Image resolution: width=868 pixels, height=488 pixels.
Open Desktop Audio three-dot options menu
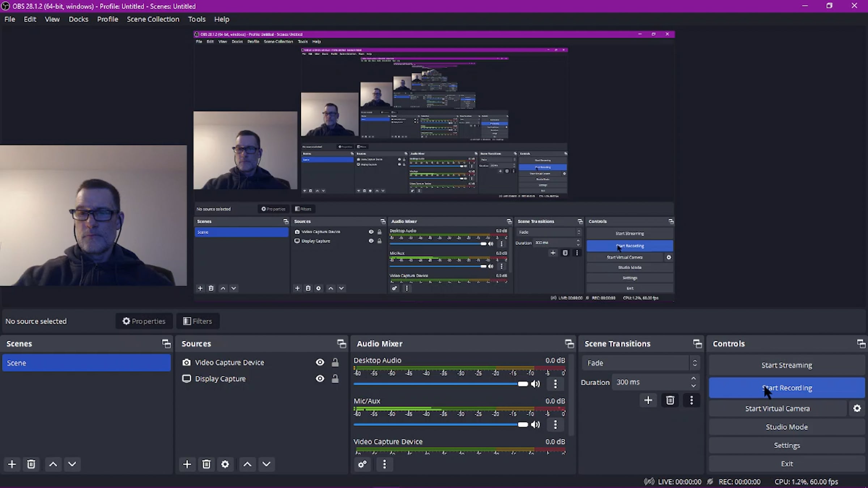556,384
